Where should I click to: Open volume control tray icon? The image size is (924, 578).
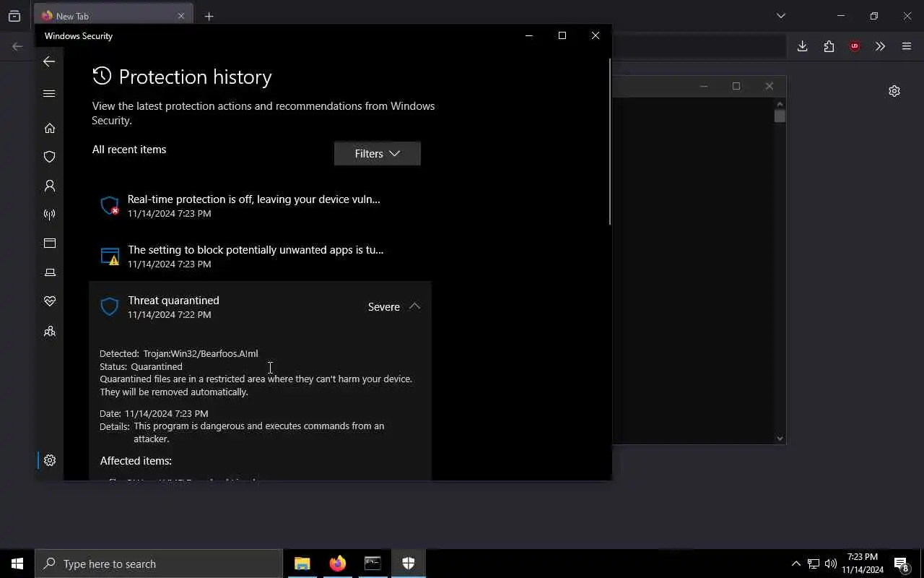point(831,564)
